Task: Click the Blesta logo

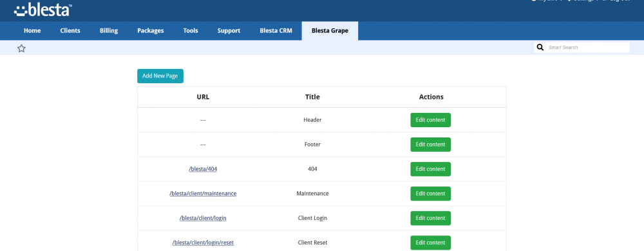Action: 43,10
